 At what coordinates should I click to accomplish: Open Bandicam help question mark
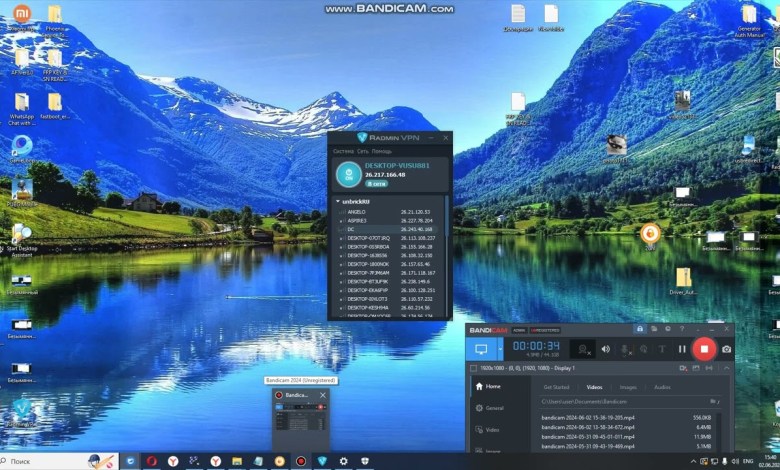coord(682,329)
